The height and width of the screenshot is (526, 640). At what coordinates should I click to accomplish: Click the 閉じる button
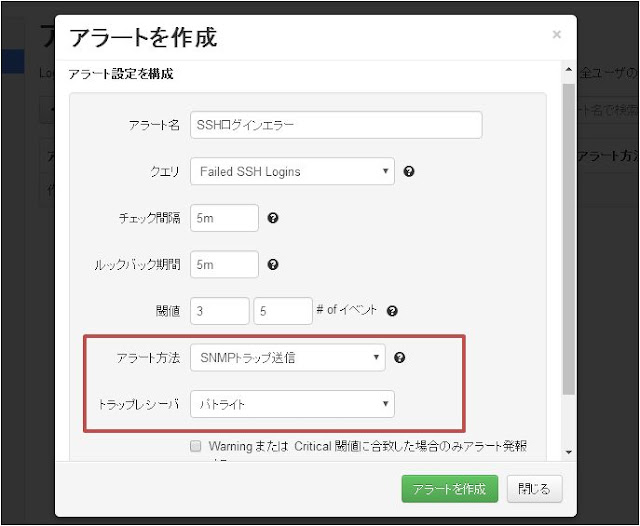point(534,488)
